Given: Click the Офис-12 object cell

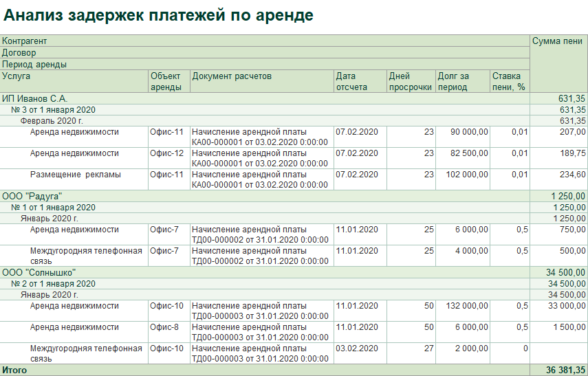Looking at the screenshot, I should pyautogui.click(x=169, y=158).
